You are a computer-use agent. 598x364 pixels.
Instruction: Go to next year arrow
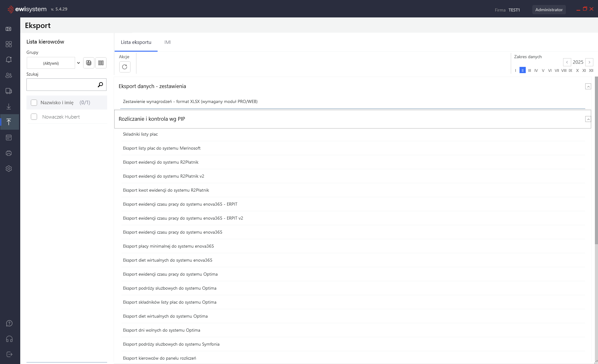pyautogui.click(x=589, y=62)
